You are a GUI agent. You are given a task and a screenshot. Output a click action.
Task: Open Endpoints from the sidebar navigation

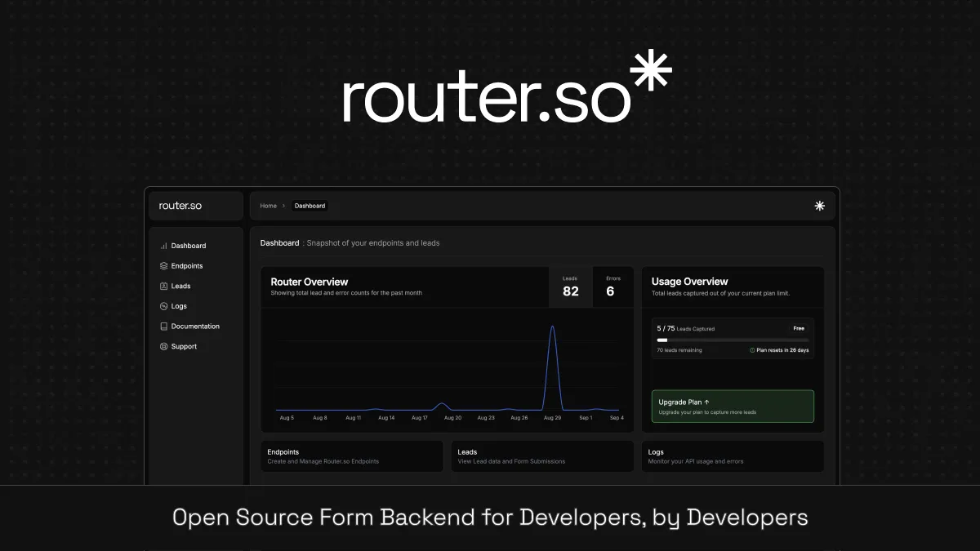tap(188, 265)
